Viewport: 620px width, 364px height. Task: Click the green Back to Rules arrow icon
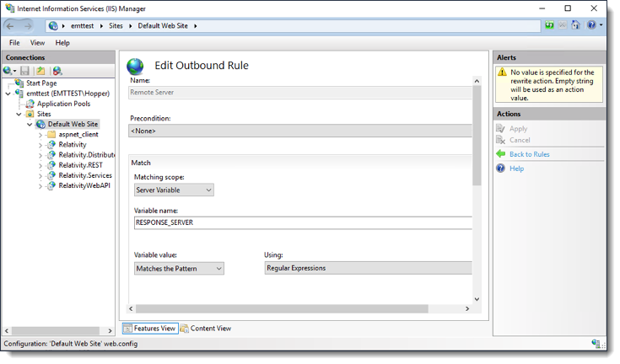tap(500, 154)
